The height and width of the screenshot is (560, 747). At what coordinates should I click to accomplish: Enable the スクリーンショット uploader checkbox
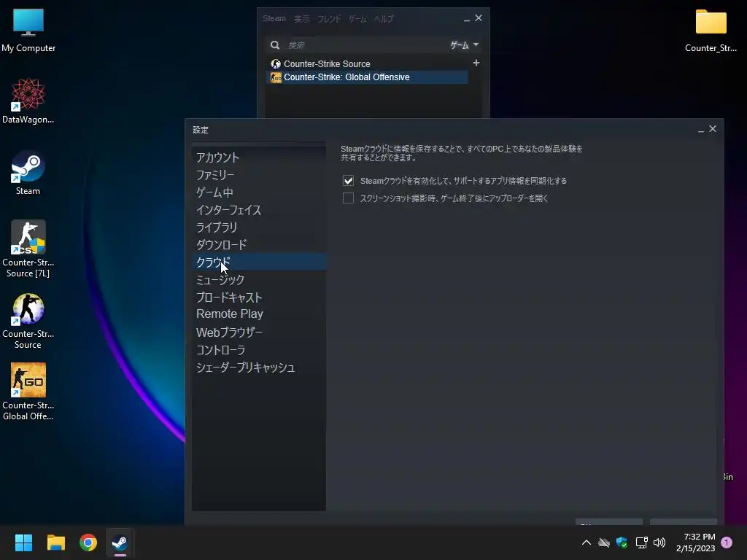348,198
